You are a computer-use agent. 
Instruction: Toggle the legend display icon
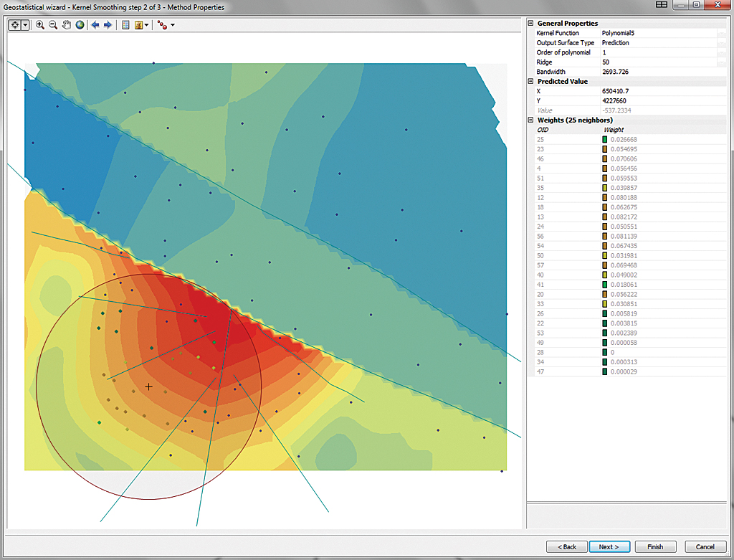pyautogui.click(x=125, y=24)
